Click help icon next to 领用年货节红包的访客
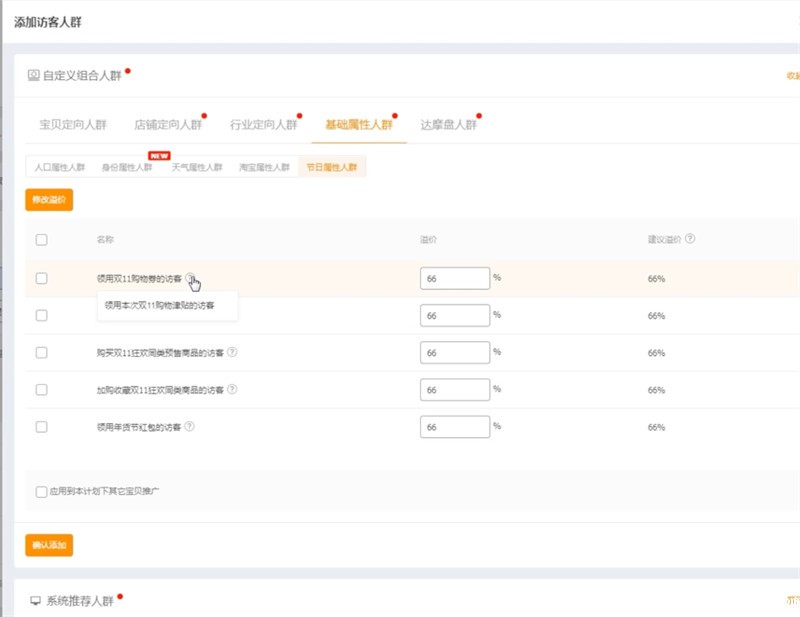800x617 pixels. [189, 426]
